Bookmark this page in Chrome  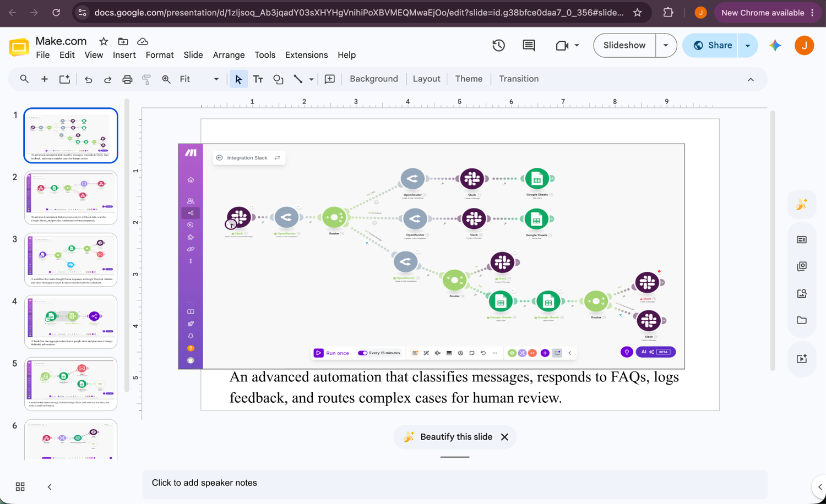[638, 12]
